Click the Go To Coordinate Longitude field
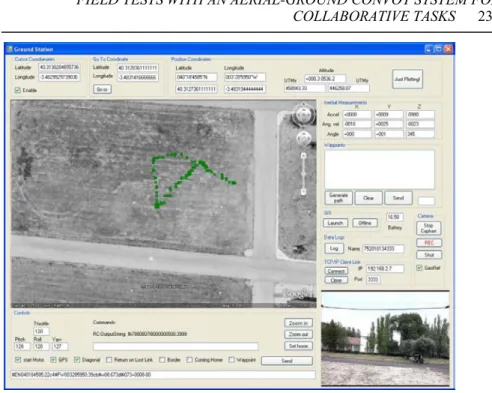Viewport: 492px width, 393px height. 138,77
